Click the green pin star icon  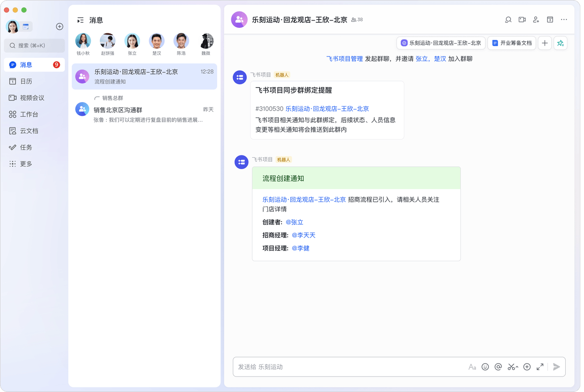[560, 43]
